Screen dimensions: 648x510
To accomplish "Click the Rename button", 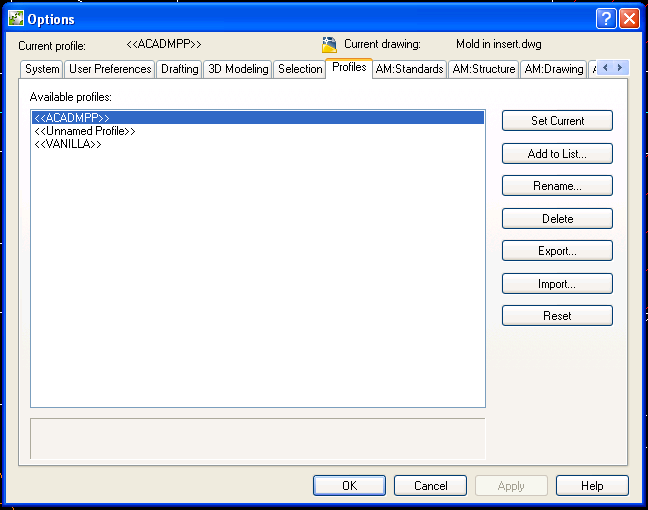I will tap(557, 186).
